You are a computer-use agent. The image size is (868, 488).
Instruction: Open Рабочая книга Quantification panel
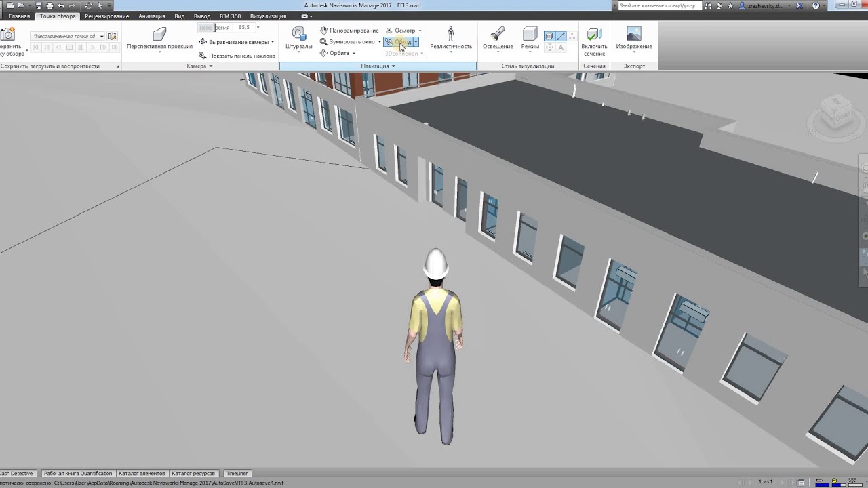pyautogui.click(x=78, y=473)
